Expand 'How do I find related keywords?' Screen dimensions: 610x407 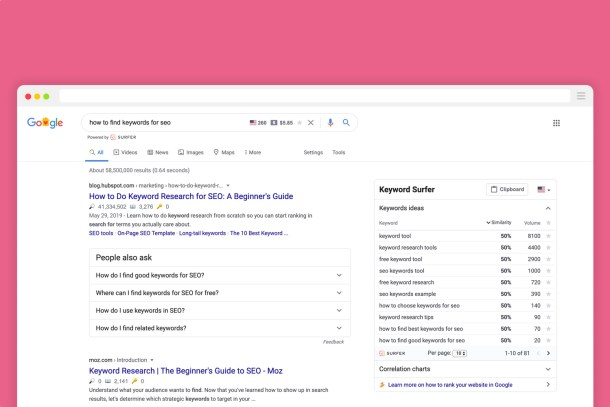point(220,328)
